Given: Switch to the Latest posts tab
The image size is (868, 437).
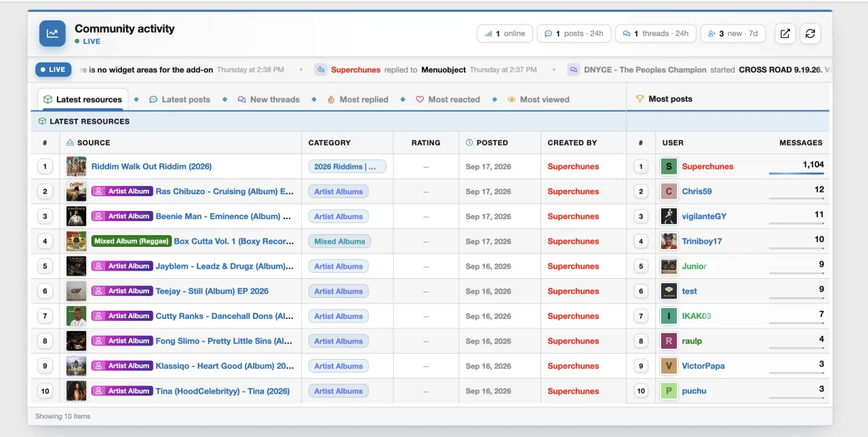Looking at the screenshot, I should click(180, 99).
